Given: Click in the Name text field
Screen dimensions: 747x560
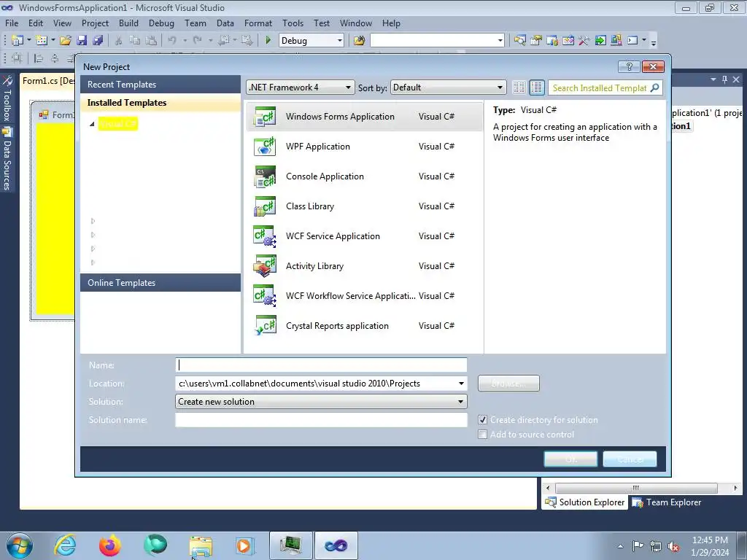Looking at the screenshot, I should click(x=321, y=365).
